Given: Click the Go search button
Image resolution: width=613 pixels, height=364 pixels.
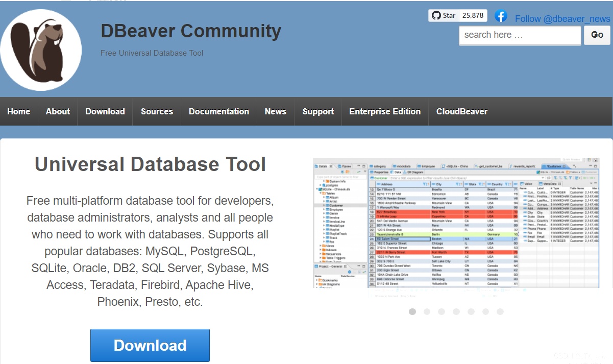Looking at the screenshot, I should pos(597,35).
